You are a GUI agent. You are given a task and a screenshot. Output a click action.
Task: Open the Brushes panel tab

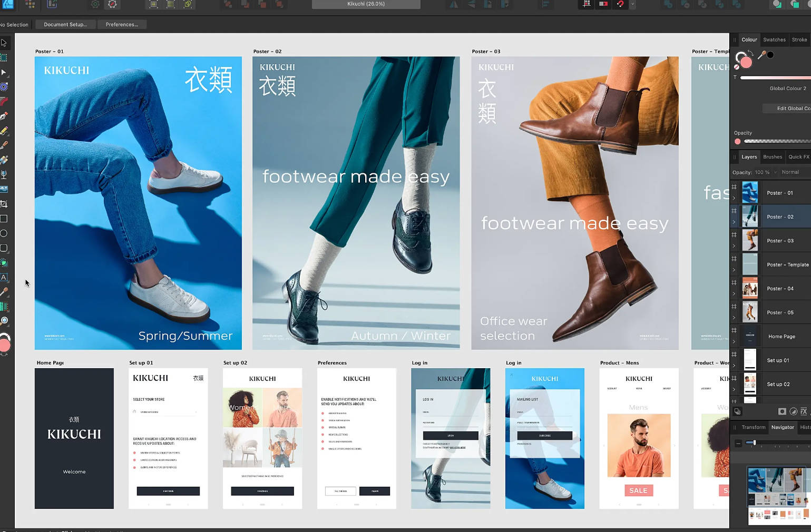point(772,156)
